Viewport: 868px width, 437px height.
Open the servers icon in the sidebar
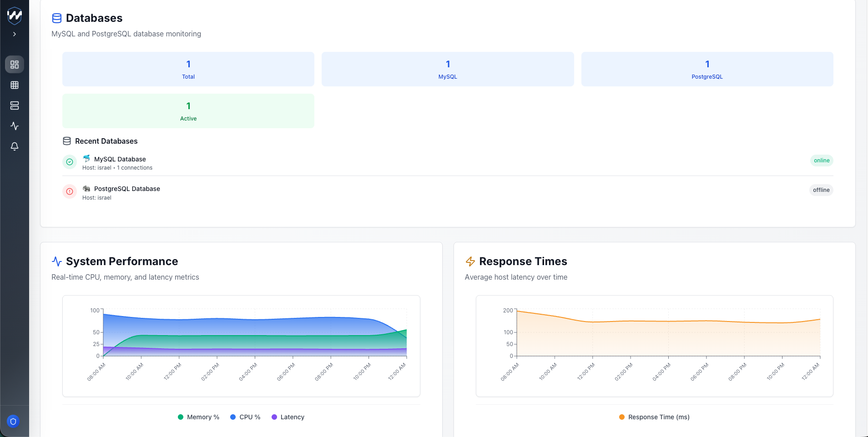click(15, 105)
